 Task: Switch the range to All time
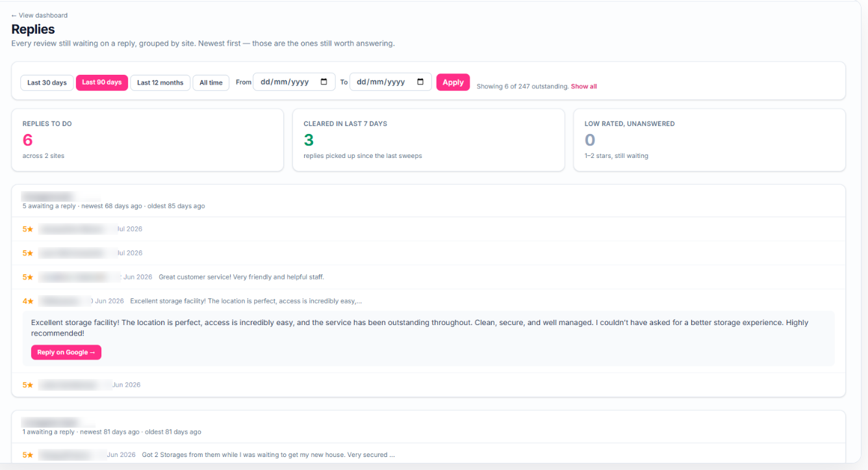[211, 83]
